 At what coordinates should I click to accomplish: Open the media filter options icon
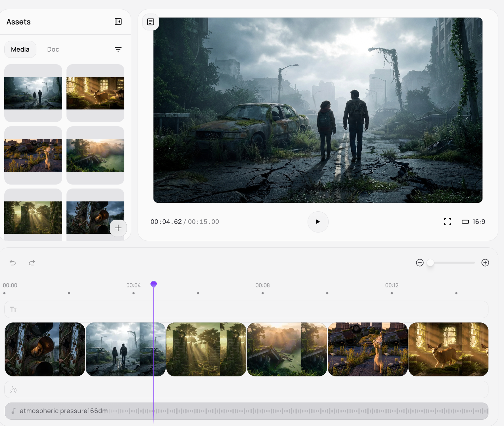pyautogui.click(x=118, y=49)
